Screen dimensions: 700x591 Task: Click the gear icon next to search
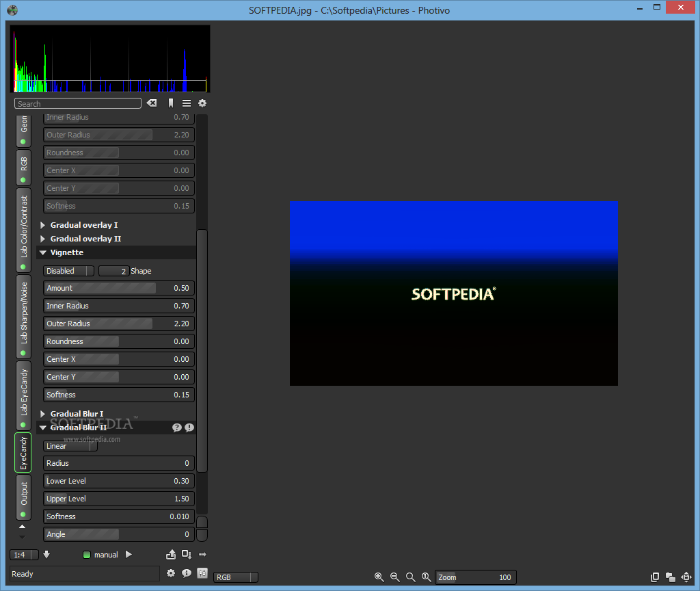click(202, 103)
